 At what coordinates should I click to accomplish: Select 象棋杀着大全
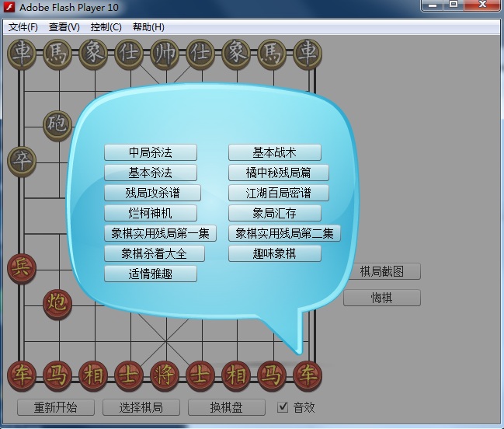(155, 253)
